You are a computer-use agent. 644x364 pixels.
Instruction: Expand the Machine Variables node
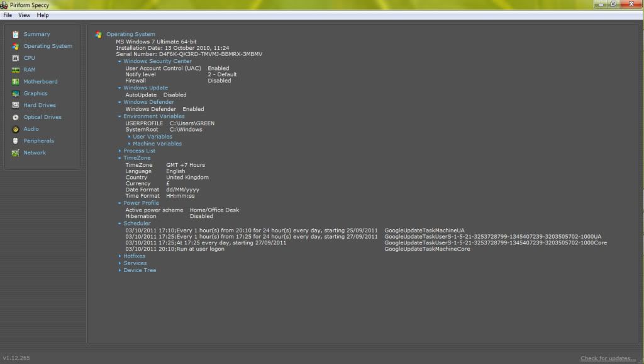pos(129,144)
